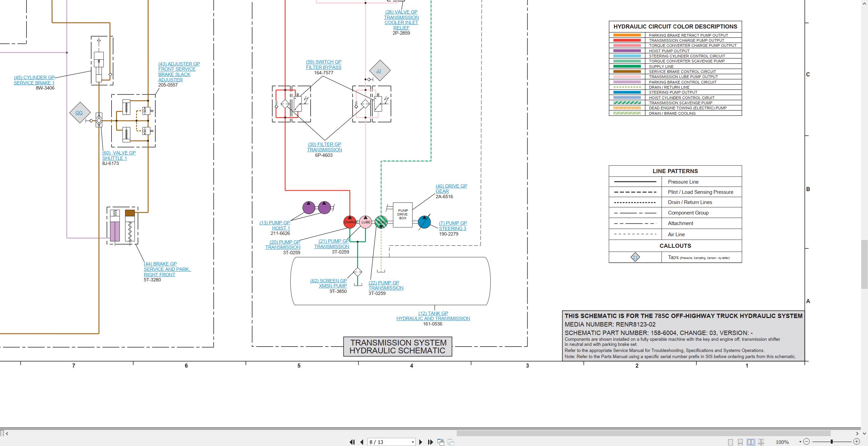Image resolution: width=868 pixels, height=446 pixels.
Task: Open the (12) Tank GP Hydraulic link
Action: click(x=433, y=316)
